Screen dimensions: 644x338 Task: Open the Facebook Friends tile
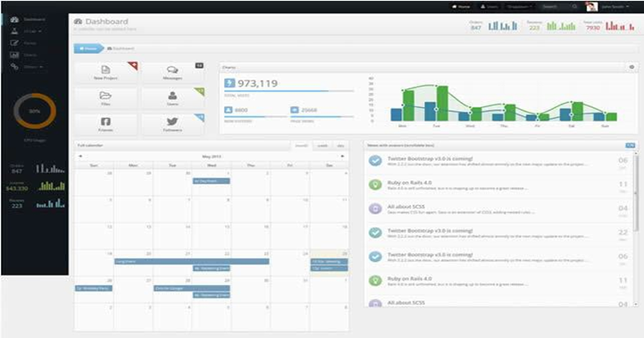point(106,124)
